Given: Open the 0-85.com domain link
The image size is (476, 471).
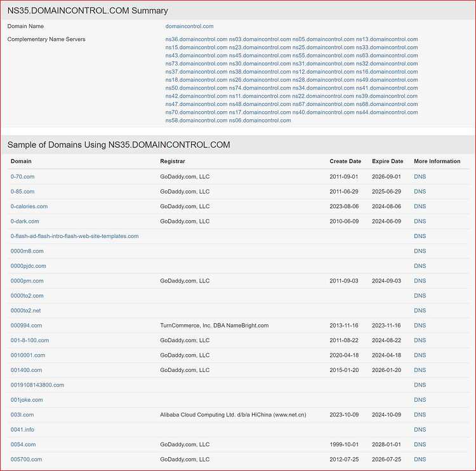Looking at the screenshot, I should (x=22, y=192).
